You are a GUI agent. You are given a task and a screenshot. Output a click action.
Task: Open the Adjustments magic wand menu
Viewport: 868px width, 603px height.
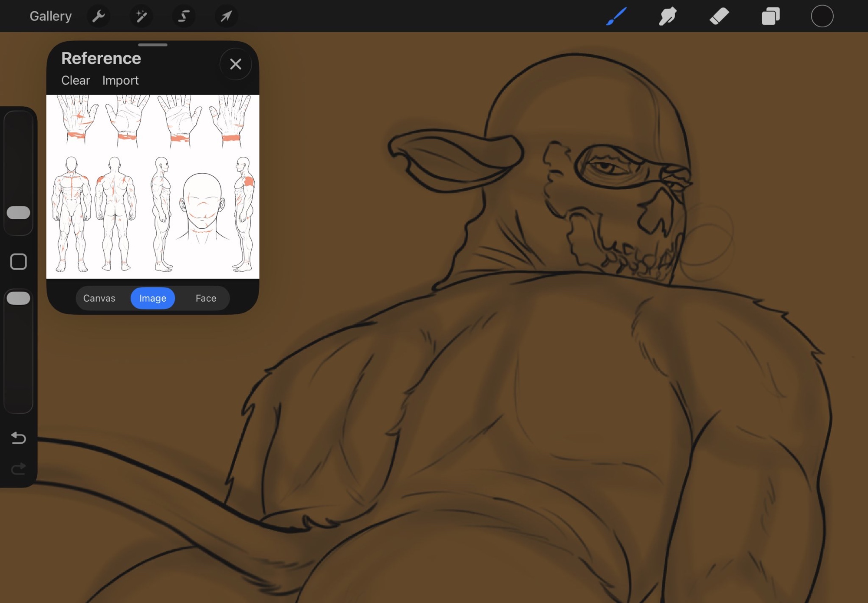tap(141, 16)
